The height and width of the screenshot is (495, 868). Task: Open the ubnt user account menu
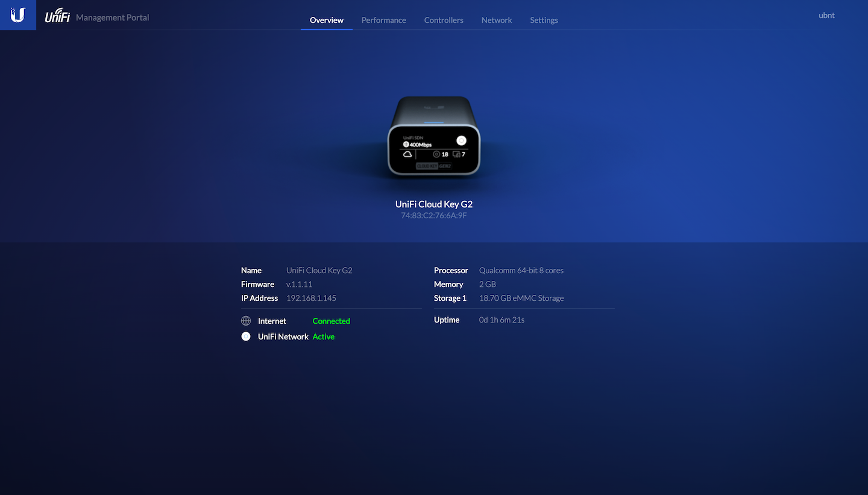coord(826,16)
